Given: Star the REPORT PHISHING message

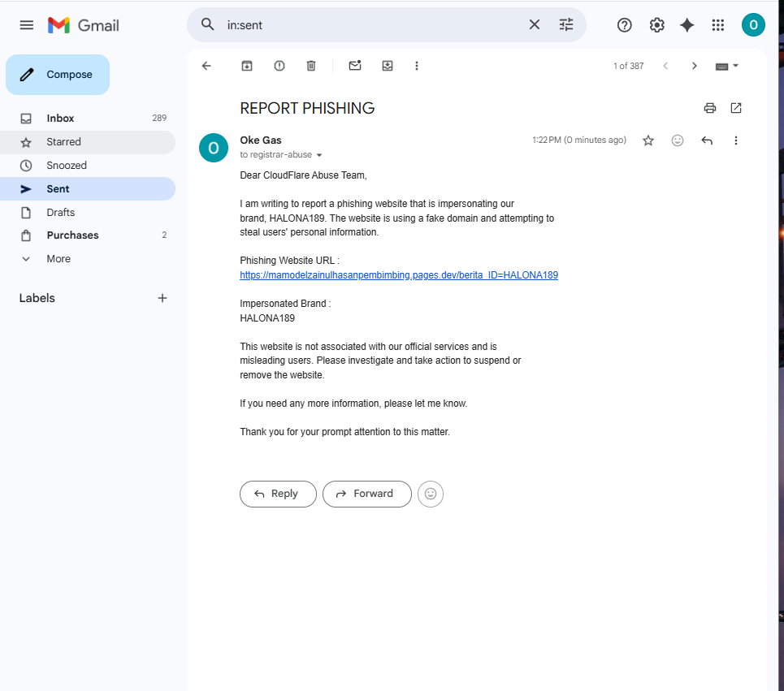Looking at the screenshot, I should [648, 140].
